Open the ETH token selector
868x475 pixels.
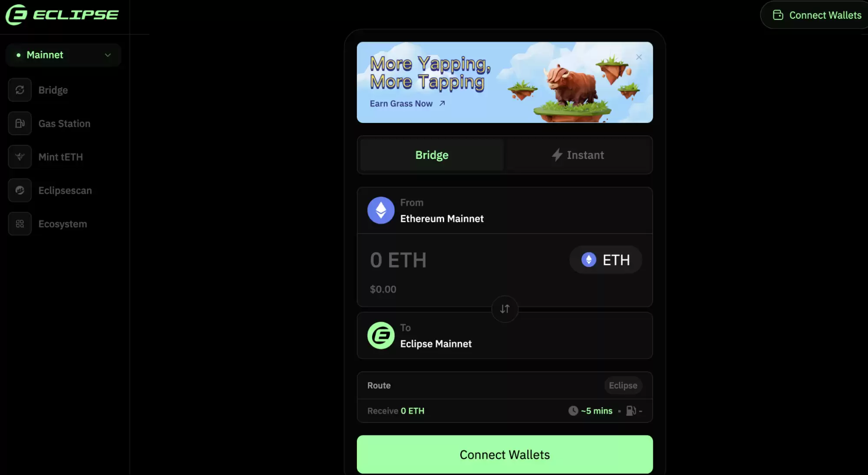tap(606, 260)
